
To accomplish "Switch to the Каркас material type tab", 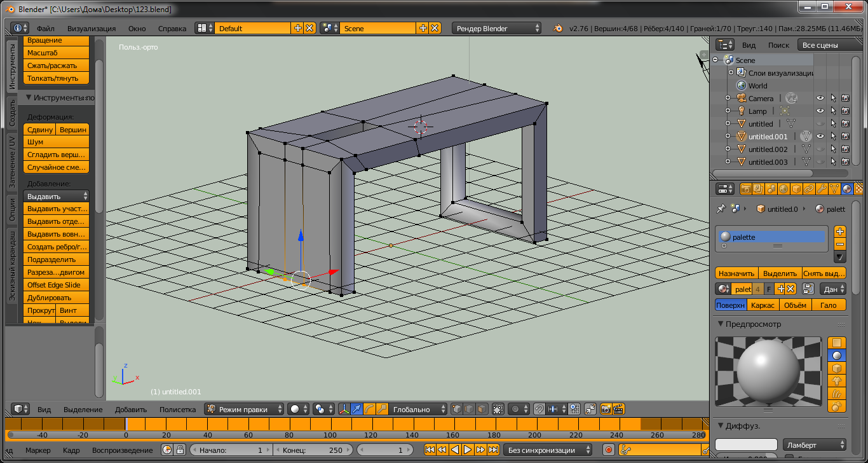I will (x=763, y=305).
